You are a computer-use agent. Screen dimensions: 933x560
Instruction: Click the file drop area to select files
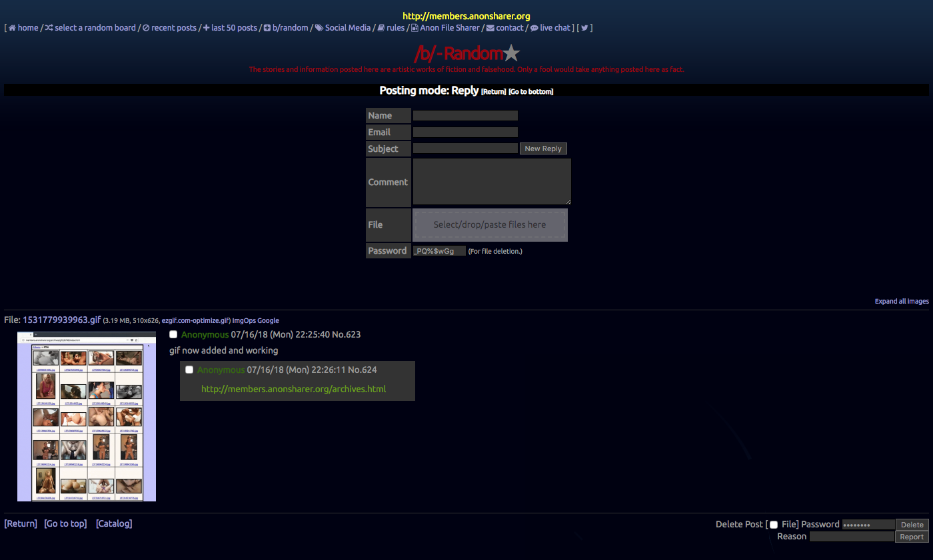click(x=490, y=225)
